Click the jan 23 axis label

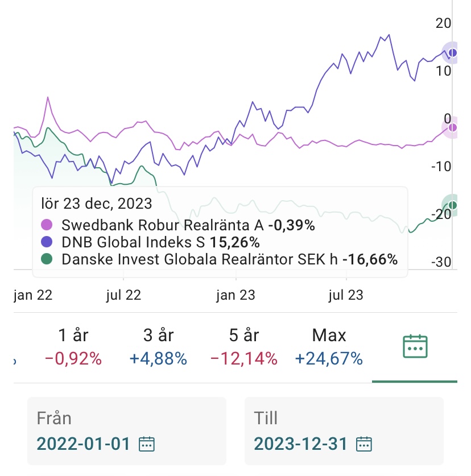point(235,295)
